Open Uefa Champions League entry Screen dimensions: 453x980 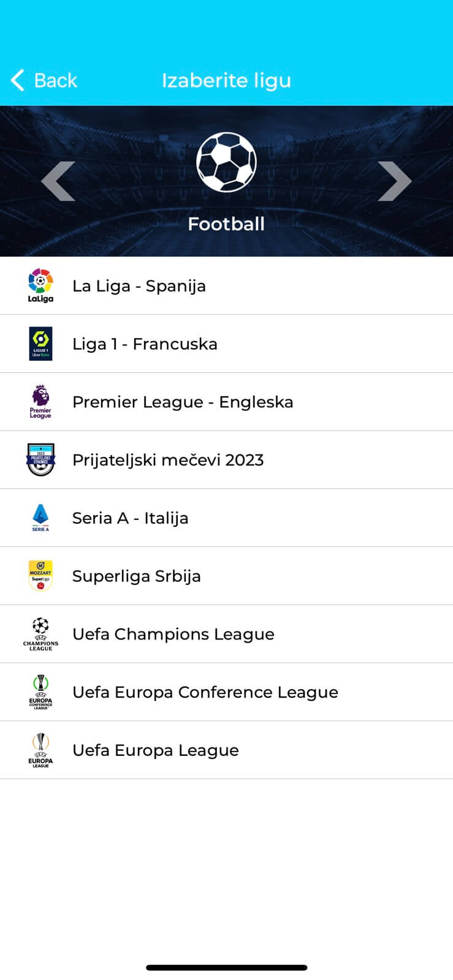pyautogui.click(x=173, y=635)
